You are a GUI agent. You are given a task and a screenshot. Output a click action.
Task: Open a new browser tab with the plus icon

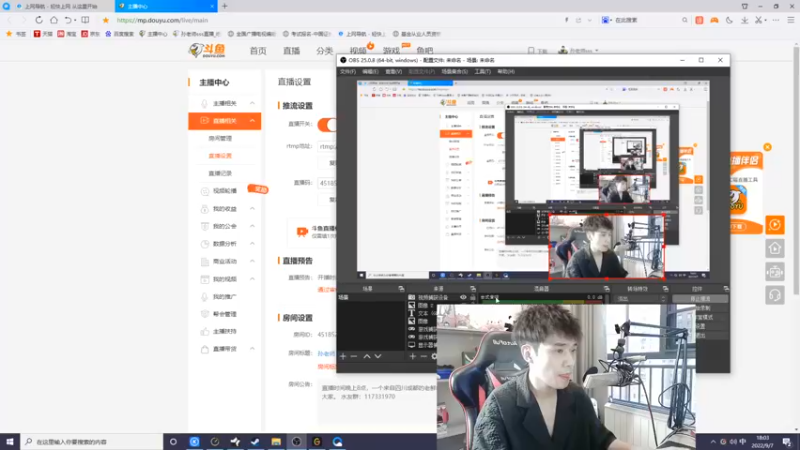[224, 6]
